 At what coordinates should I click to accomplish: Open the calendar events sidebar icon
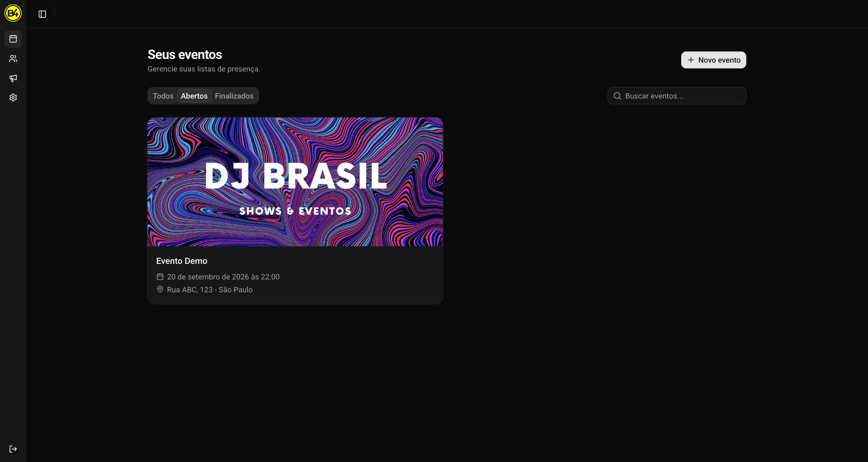[13, 39]
